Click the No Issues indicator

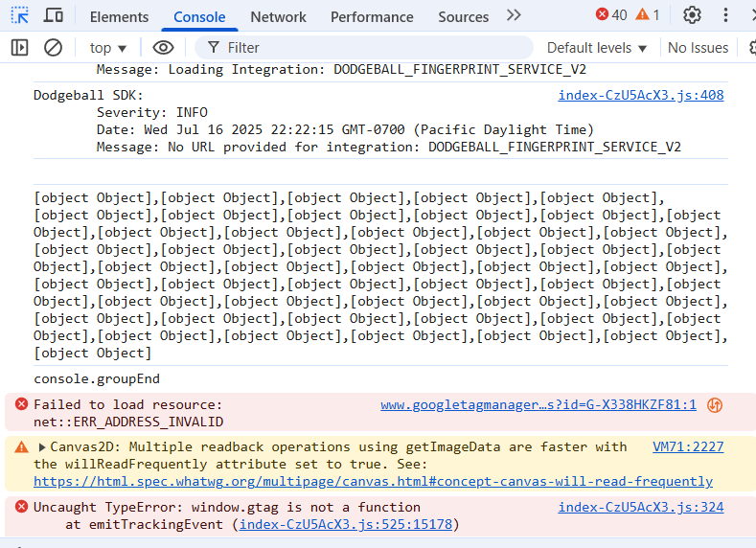[x=698, y=48]
